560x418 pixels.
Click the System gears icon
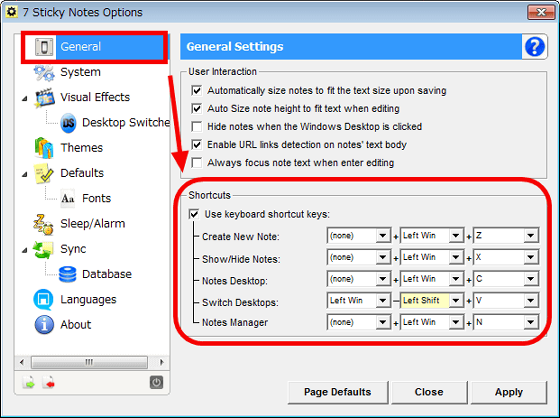click(44, 73)
